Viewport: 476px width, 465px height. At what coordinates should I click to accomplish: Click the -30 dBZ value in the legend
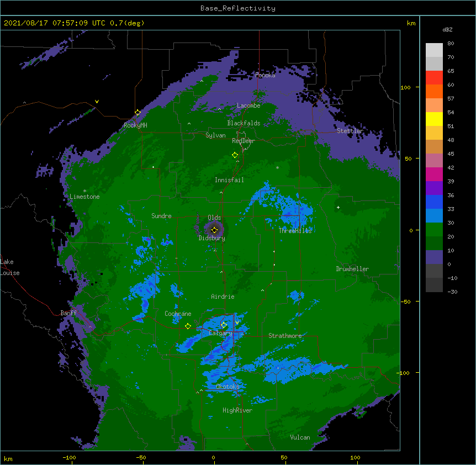point(452,292)
